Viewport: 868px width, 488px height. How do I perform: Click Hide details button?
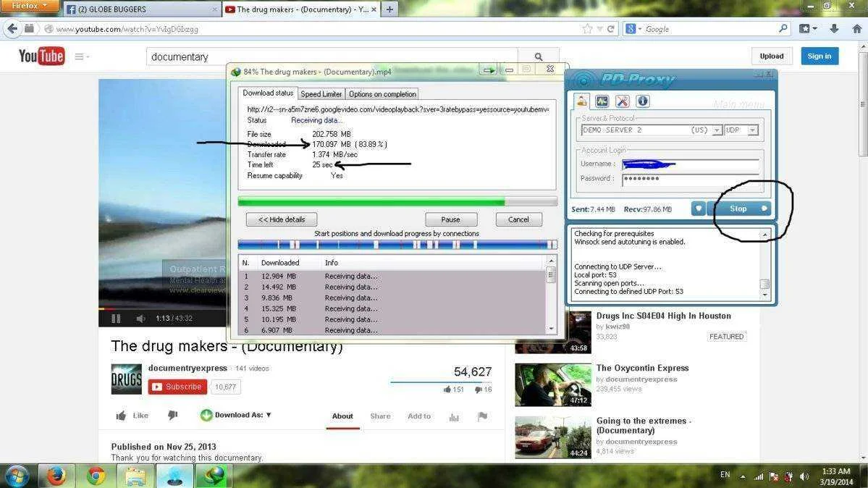point(281,220)
